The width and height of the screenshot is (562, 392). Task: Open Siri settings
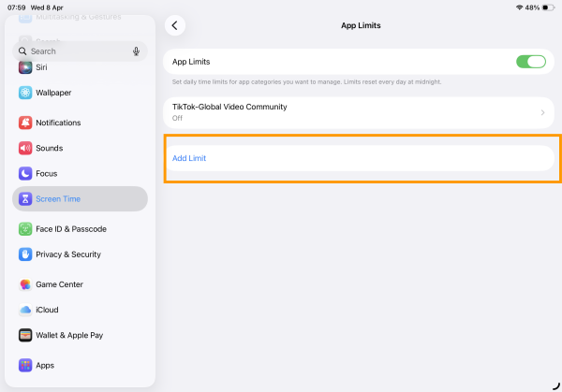tap(80, 67)
